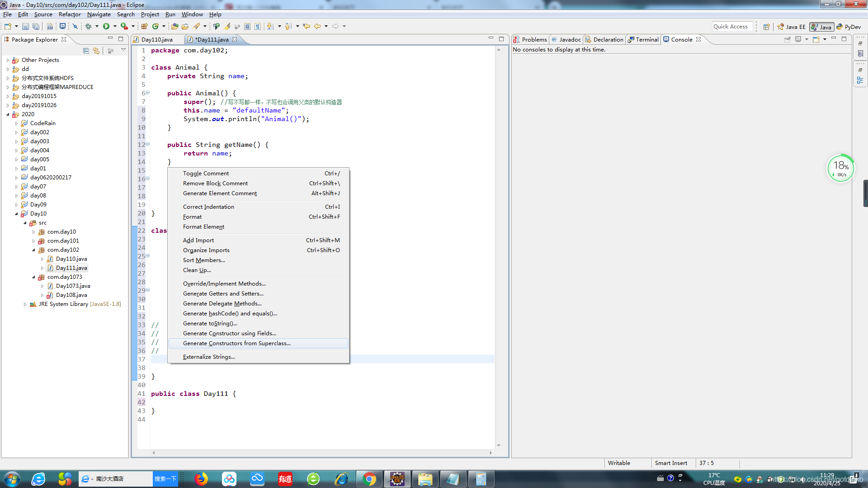
Task: Click the Last Edit Location icon
Action: [x=307, y=26]
